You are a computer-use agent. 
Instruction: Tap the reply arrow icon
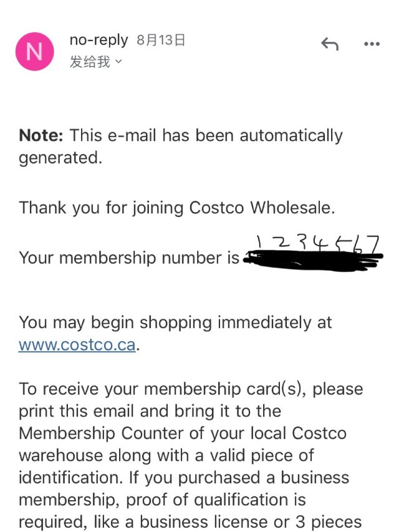click(329, 44)
